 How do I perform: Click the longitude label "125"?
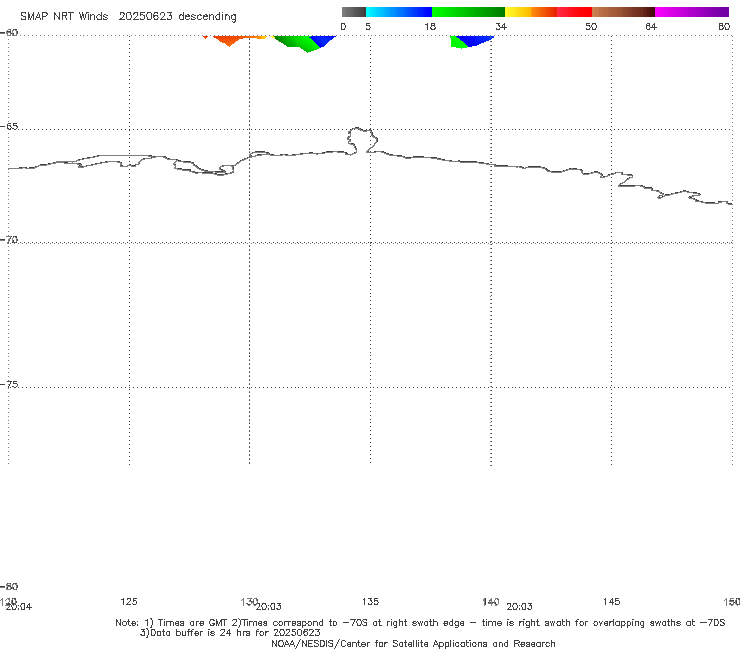pos(129,601)
